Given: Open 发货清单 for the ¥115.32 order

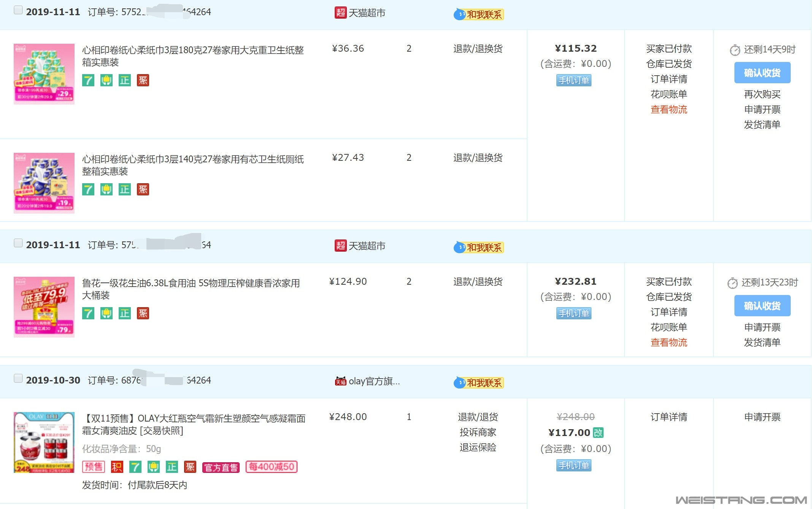Looking at the screenshot, I should coord(763,125).
